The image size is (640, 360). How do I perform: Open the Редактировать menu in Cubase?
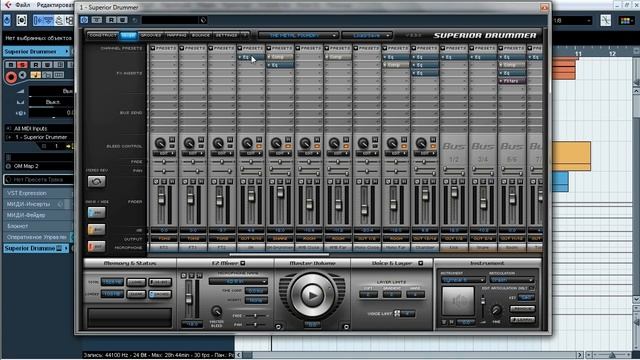55,5
